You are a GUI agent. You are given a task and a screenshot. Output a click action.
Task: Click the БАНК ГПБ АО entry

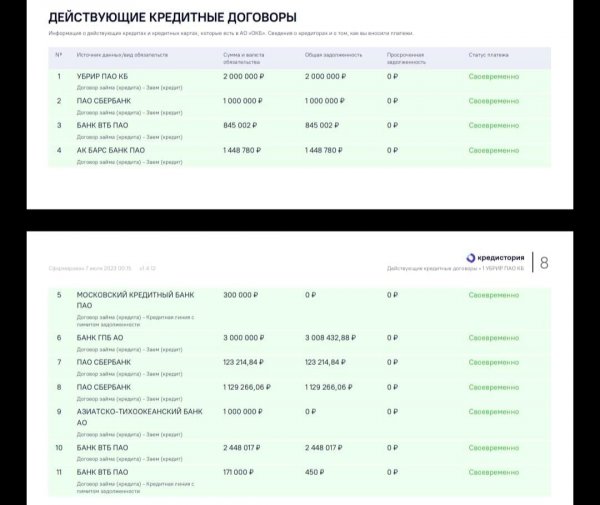point(100,338)
